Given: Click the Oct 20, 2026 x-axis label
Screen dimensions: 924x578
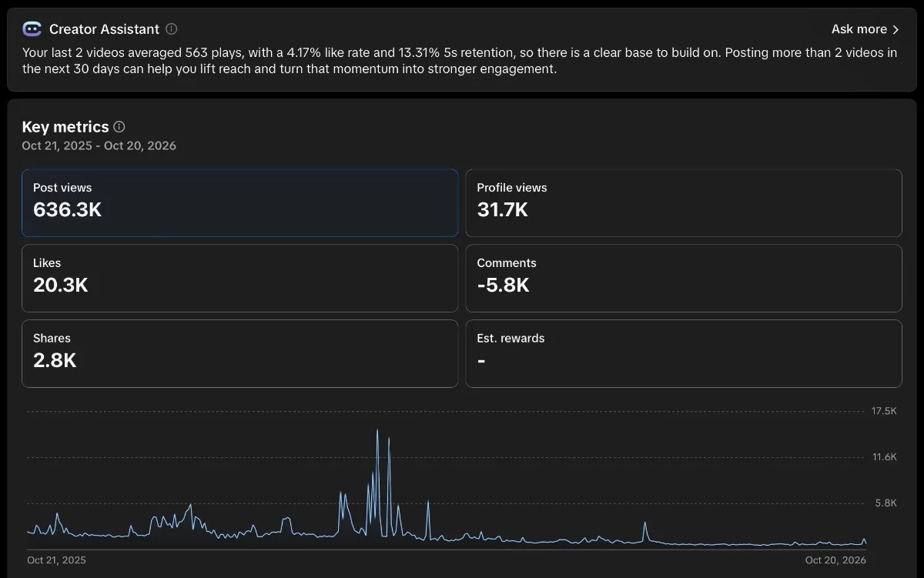Looking at the screenshot, I should tap(835, 560).
